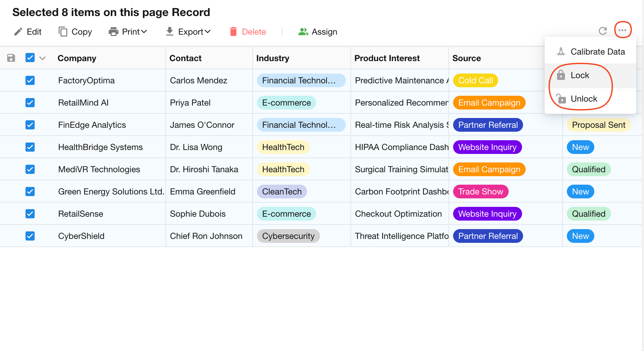Viewport: 644px width, 351px height.
Task: Click the Edit pencil icon
Action: 18,32
